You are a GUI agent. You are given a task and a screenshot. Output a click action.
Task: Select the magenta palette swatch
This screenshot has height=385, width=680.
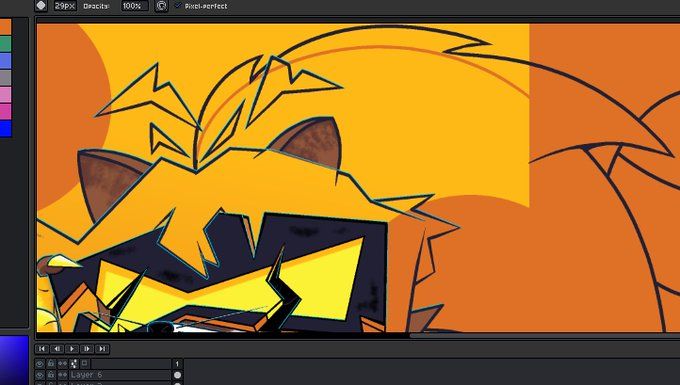[5, 111]
